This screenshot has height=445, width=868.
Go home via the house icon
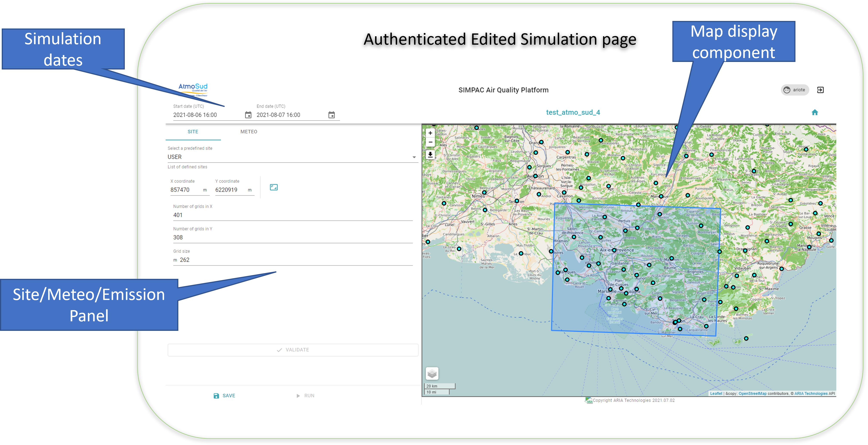coord(815,112)
